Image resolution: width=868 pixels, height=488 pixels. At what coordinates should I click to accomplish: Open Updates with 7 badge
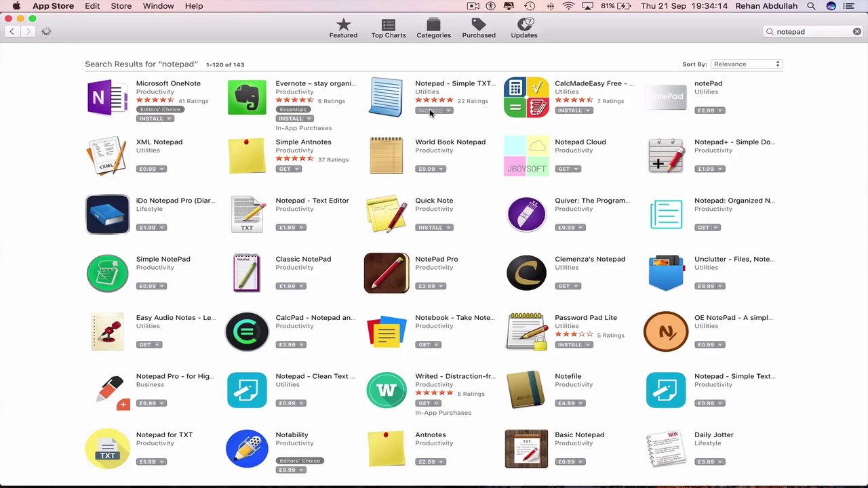tap(524, 28)
